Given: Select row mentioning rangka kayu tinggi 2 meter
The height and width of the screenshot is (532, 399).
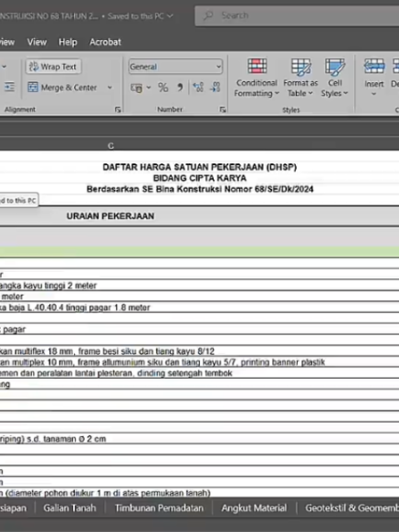Looking at the screenshot, I should (x=199, y=286).
